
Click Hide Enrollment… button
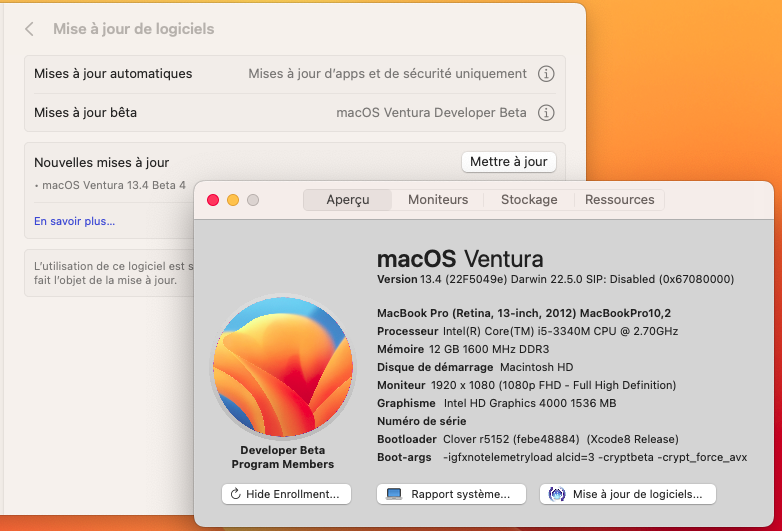286,494
